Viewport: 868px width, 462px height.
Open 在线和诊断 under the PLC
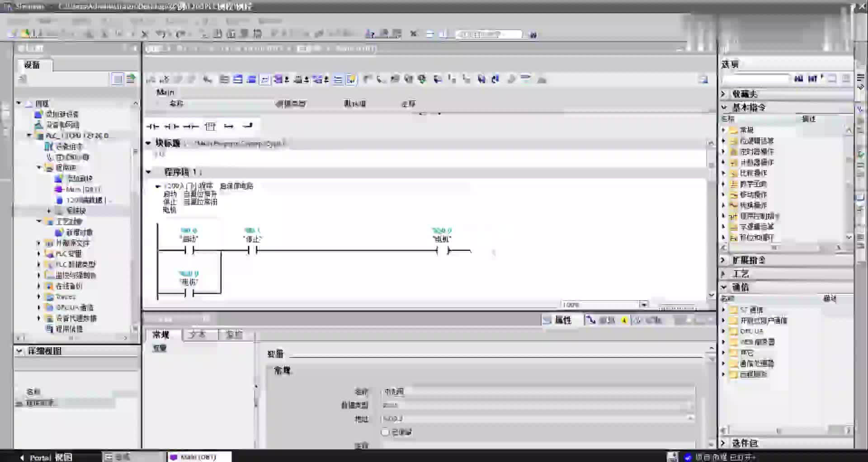[72, 157]
